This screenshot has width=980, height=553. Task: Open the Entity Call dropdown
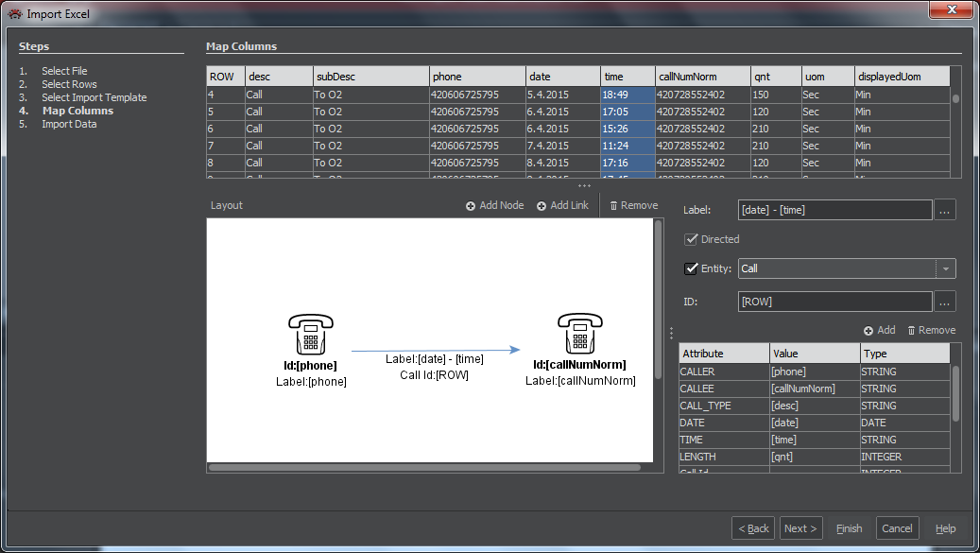[x=945, y=268]
